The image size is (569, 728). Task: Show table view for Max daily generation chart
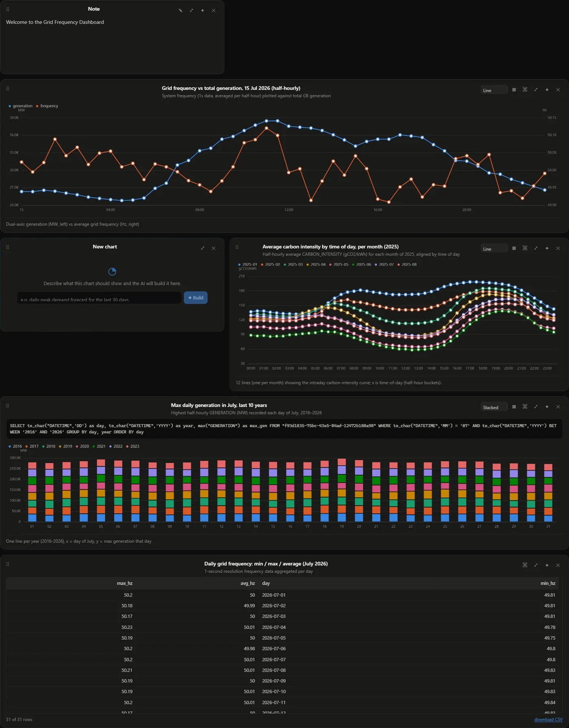514,407
